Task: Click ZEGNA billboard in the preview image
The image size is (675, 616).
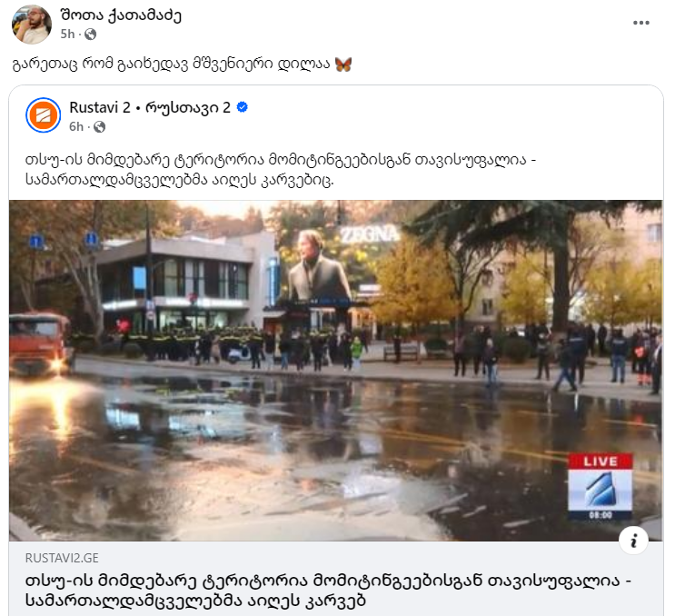Action: (370, 234)
